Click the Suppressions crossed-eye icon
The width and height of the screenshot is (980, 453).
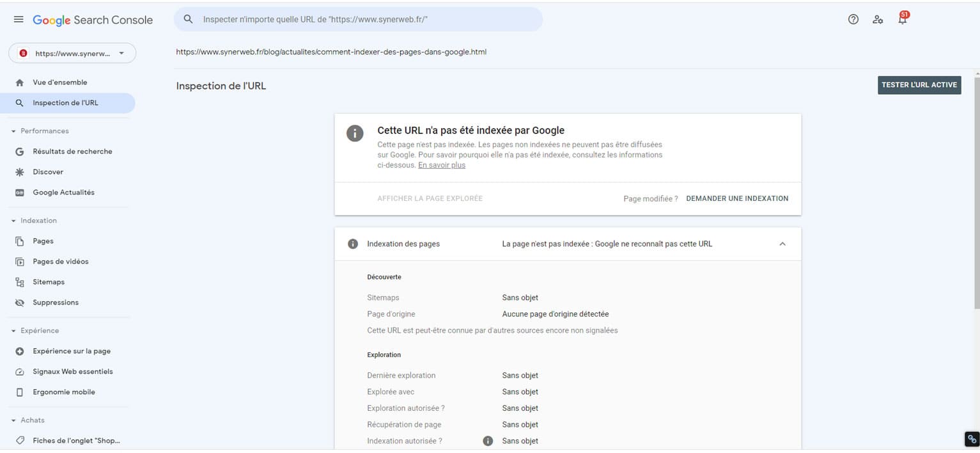(x=20, y=303)
